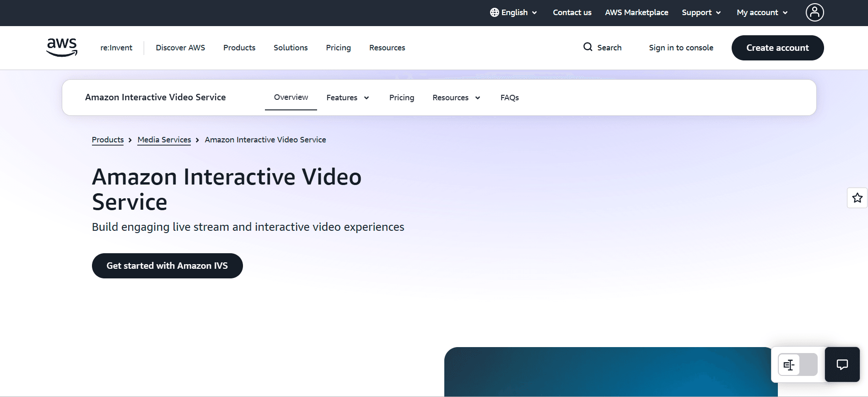Viewport: 868px width, 397px height.
Task: Click the Media Services breadcrumb link
Action: (x=164, y=140)
